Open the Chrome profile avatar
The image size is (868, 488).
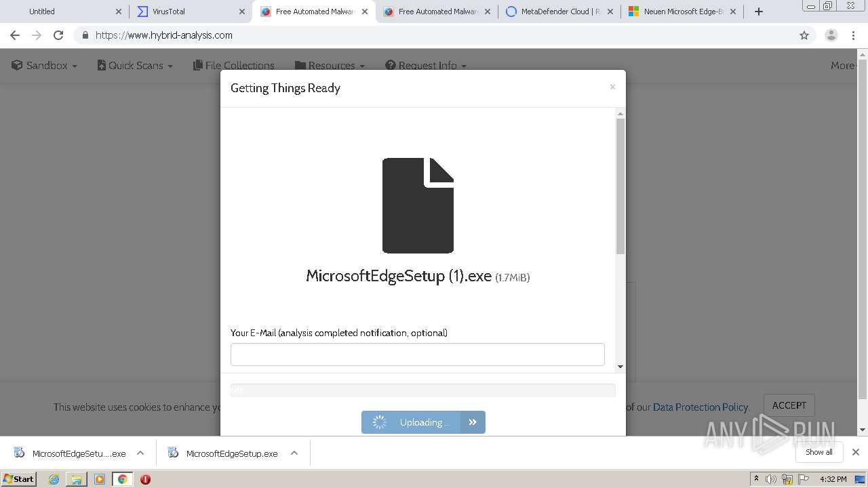831,35
